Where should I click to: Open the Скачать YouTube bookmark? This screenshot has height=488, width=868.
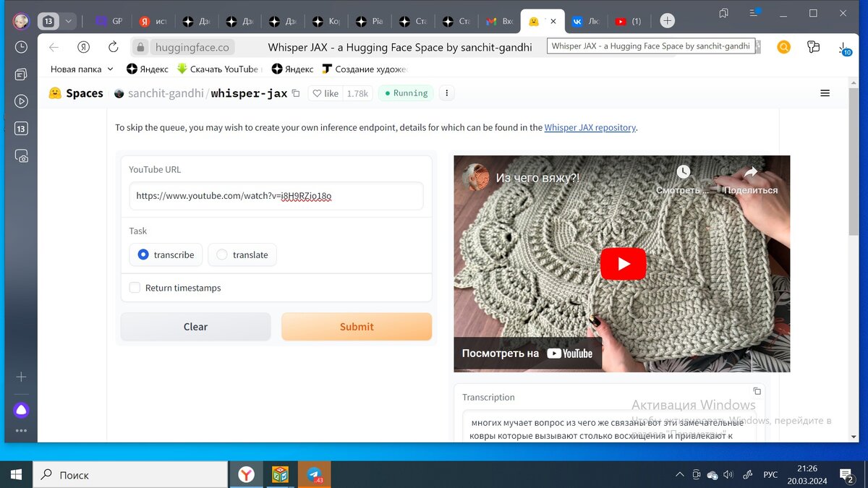pos(218,69)
